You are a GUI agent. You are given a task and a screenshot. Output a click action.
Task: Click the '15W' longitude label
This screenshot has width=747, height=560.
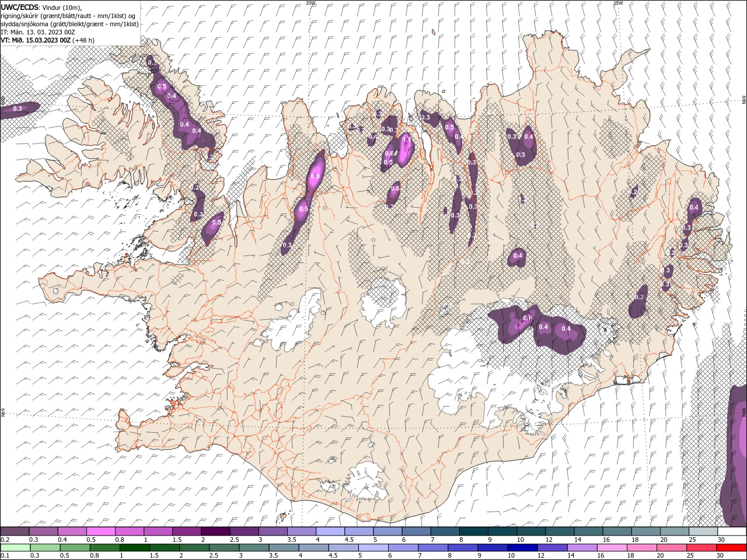pyautogui.click(x=618, y=2)
